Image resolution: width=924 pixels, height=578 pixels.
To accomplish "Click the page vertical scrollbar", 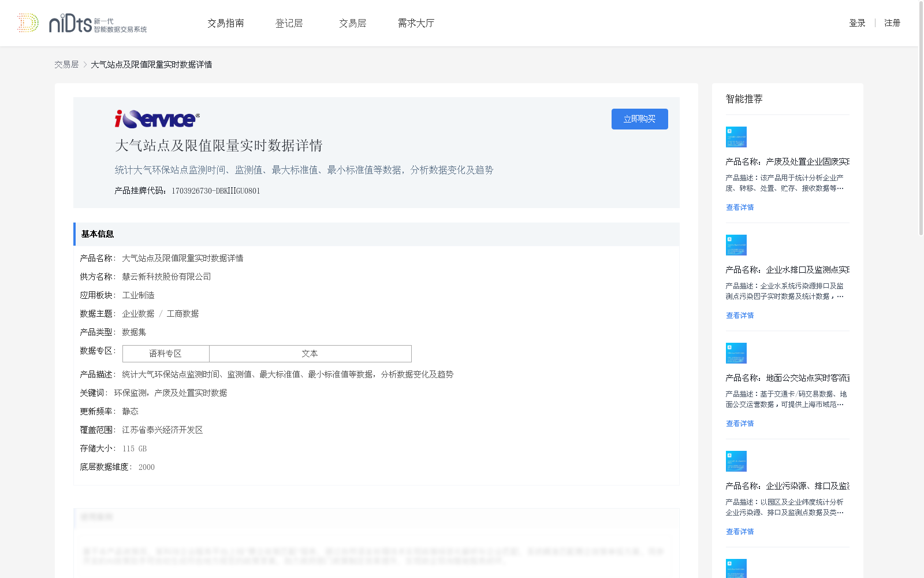I will click(x=921, y=118).
